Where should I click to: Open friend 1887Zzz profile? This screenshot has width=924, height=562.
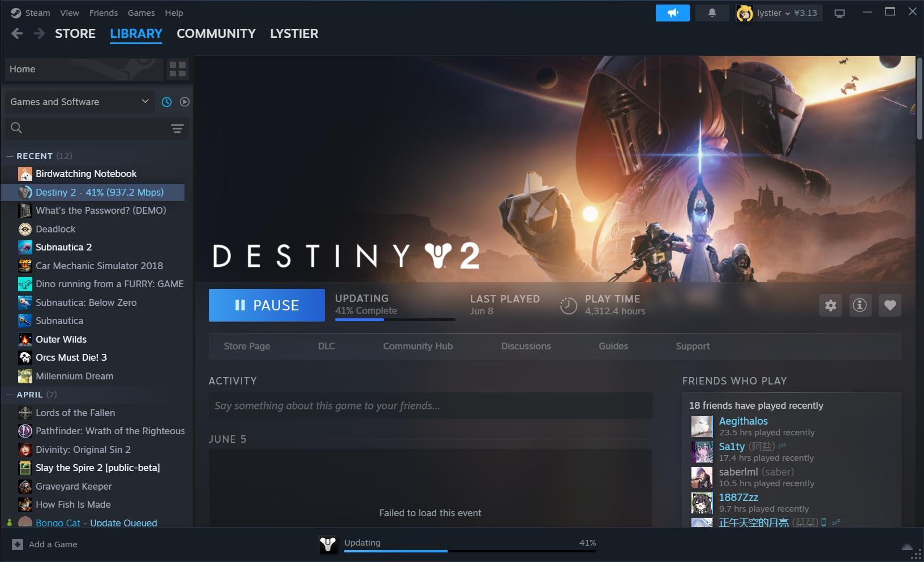click(x=738, y=498)
